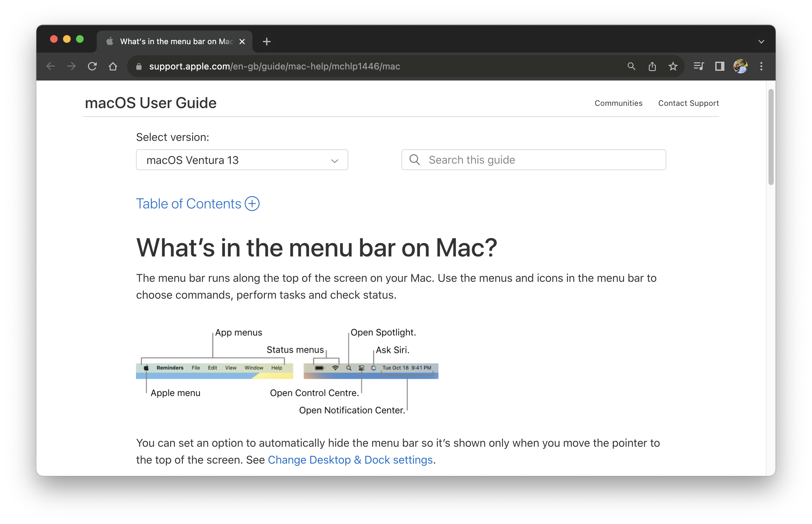
Task: Open the macOS Ventura 13 version dropdown
Action: click(x=242, y=160)
